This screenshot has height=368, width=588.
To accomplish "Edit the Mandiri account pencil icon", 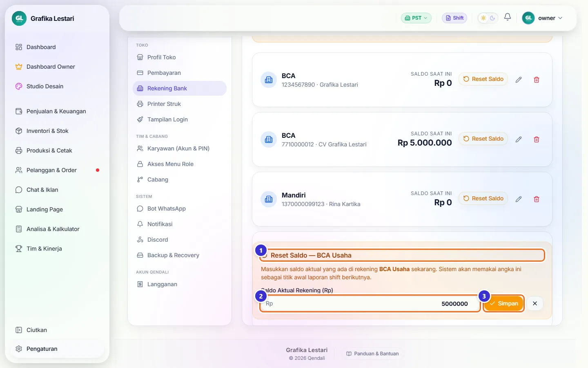I will [519, 199].
